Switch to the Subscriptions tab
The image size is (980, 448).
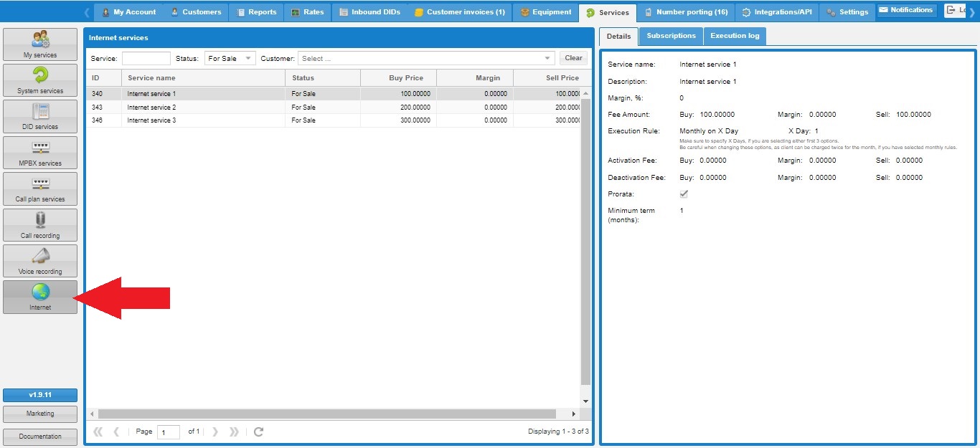tap(671, 36)
